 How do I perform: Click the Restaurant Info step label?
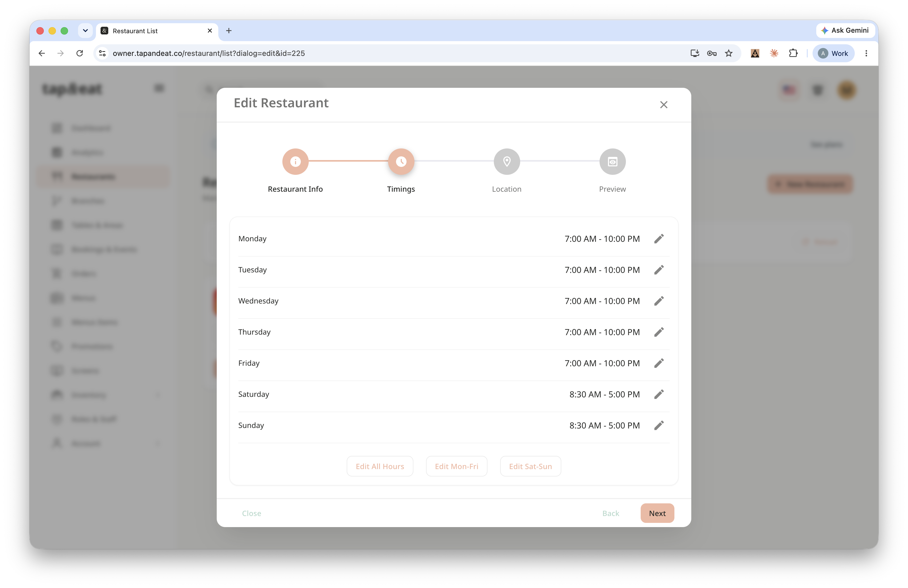[x=295, y=189]
